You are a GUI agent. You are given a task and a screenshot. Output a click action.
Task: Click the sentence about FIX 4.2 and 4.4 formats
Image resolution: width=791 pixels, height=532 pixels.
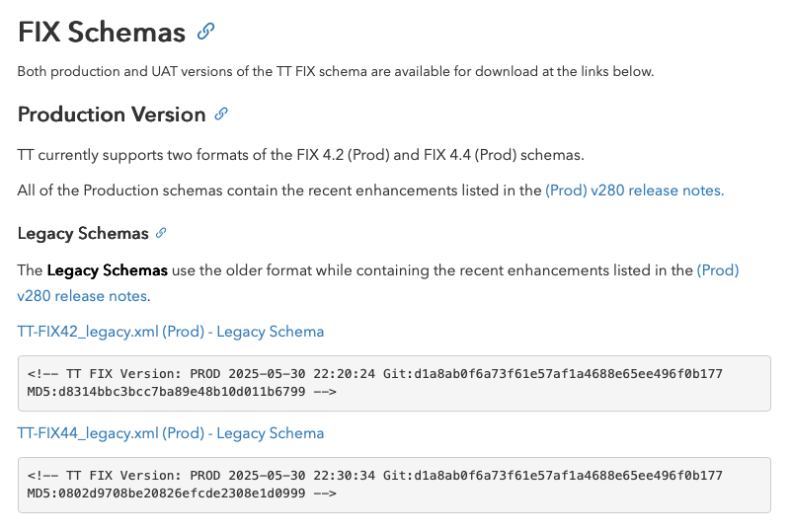(301, 155)
